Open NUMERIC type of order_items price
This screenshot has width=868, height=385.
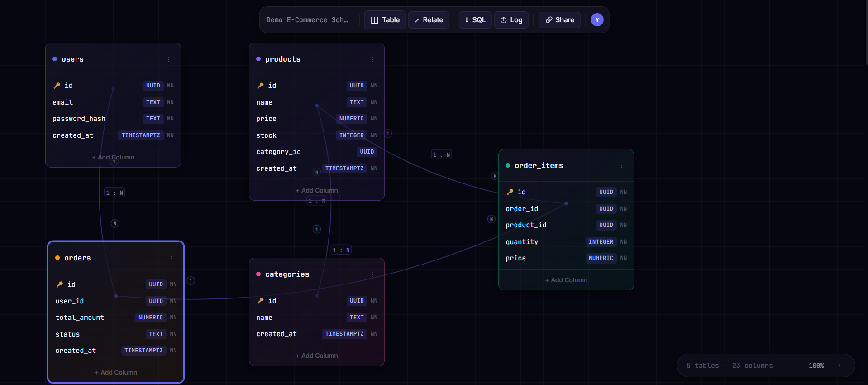(x=601, y=258)
